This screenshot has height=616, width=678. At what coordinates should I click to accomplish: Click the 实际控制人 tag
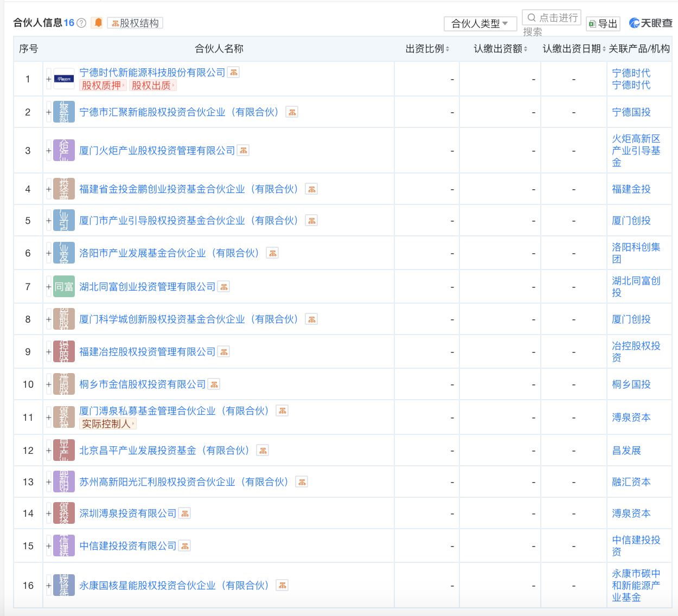click(x=108, y=424)
